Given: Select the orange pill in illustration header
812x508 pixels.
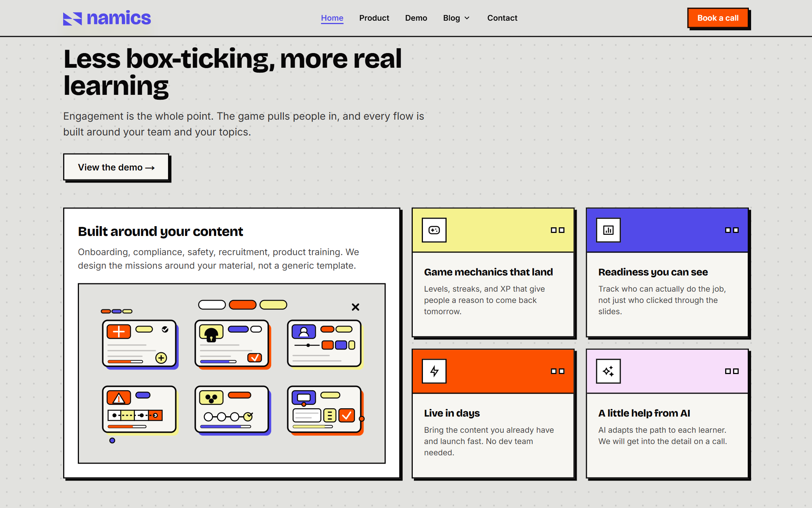Looking at the screenshot, I should (x=242, y=305).
